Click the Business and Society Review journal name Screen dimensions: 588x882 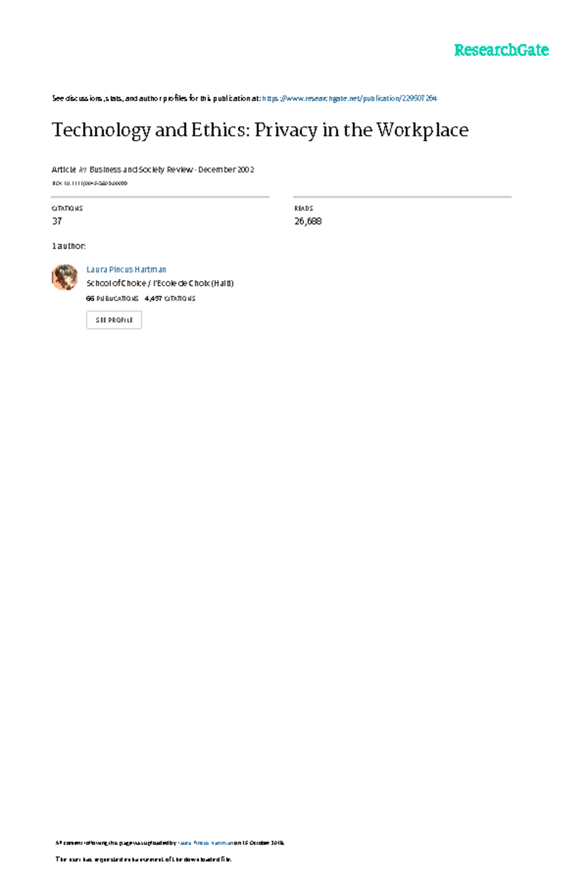(141, 170)
